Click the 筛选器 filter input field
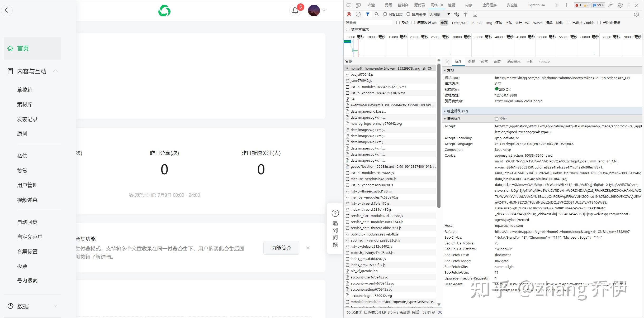 [368, 23]
